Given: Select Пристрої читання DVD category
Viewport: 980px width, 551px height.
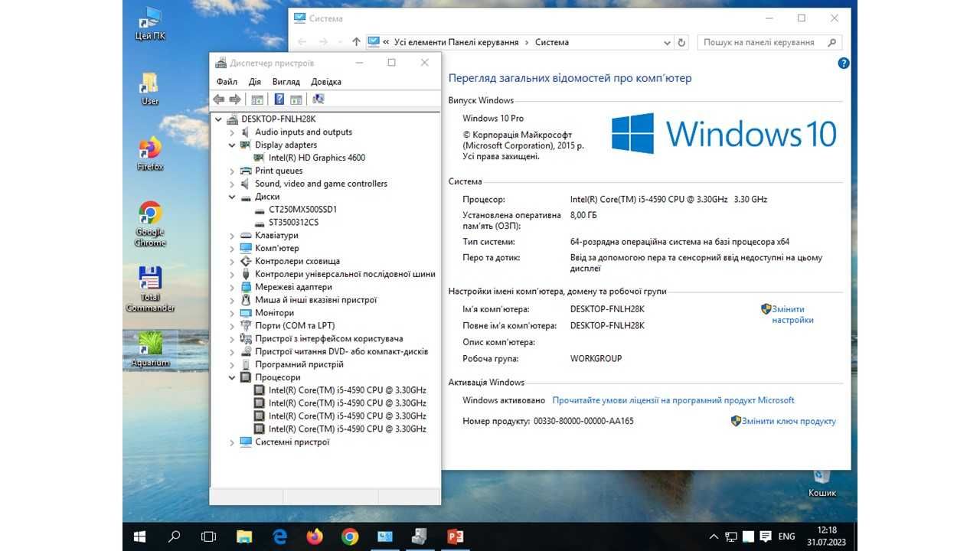Looking at the screenshot, I should pos(341,351).
